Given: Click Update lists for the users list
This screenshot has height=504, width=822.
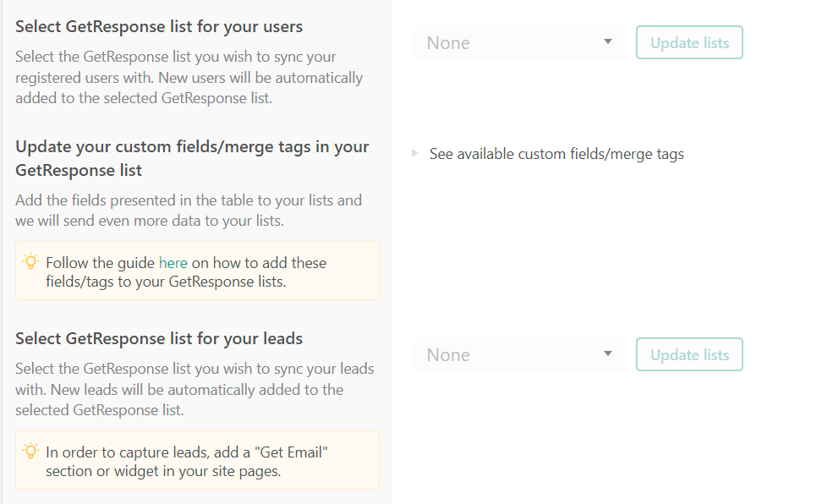Looking at the screenshot, I should tap(689, 42).
